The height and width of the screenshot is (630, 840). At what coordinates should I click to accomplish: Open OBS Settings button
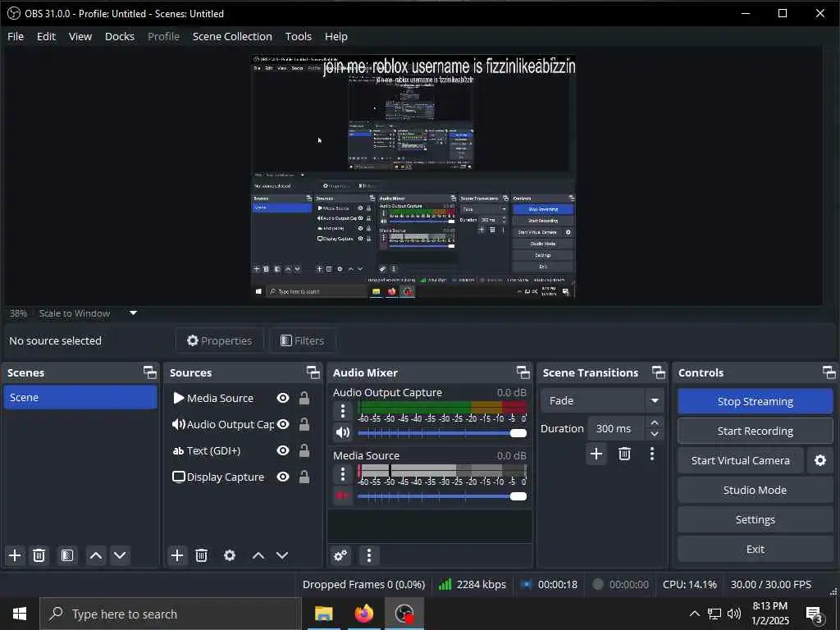[x=755, y=519]
